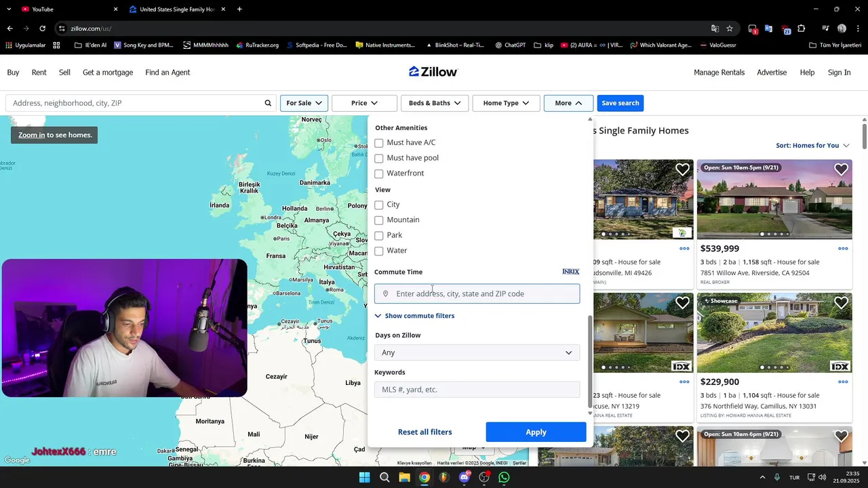
Task: Click the listings page scrollbar thumb
Action: 864,136
